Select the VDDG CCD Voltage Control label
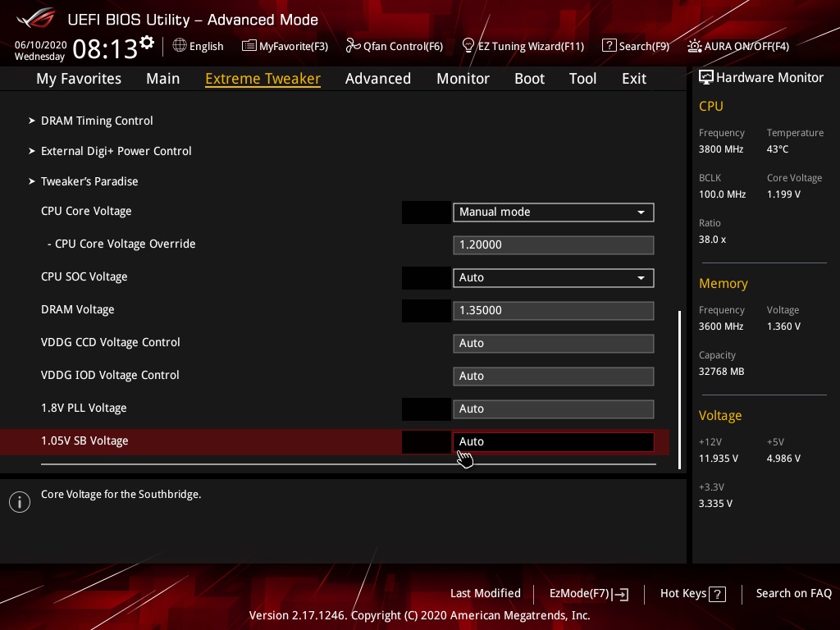The height and width of the screenshot is (630, 840). [111, 342]
